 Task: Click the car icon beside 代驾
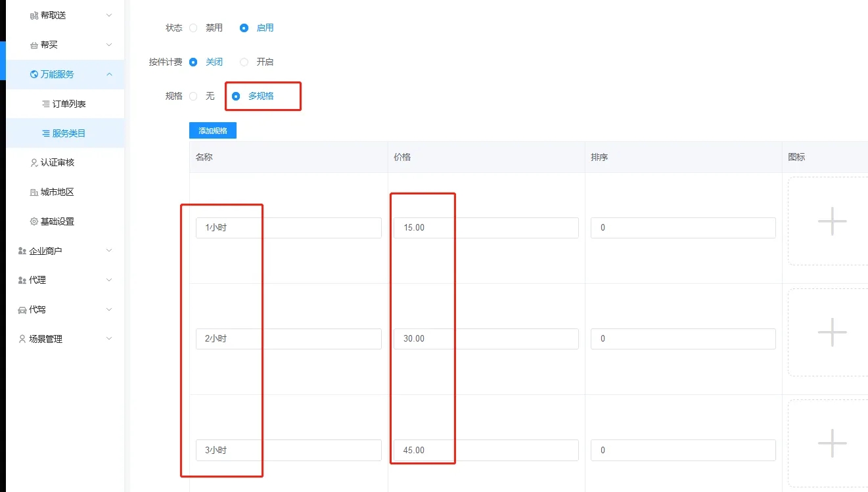pyautogui.click(x=22, y=310)
